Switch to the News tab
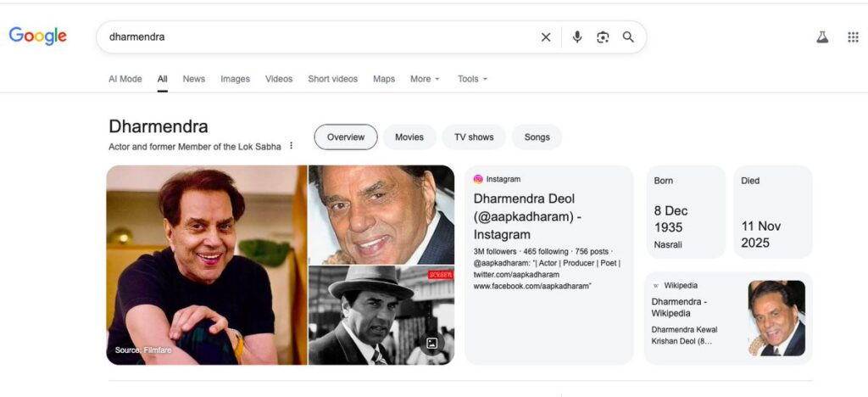Image resolution: width=868 pixels, height=397 pixels. tap(194, 79)
